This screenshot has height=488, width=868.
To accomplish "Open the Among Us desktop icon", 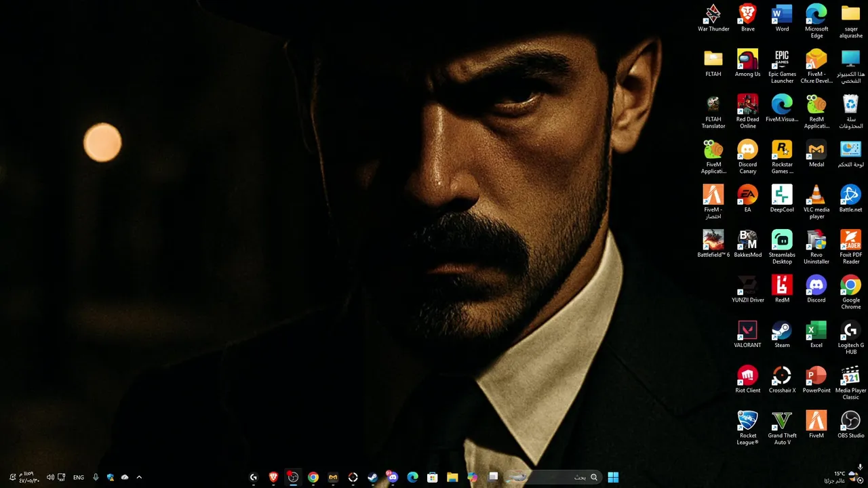I will pyautogui.click(x=748, y=63).
